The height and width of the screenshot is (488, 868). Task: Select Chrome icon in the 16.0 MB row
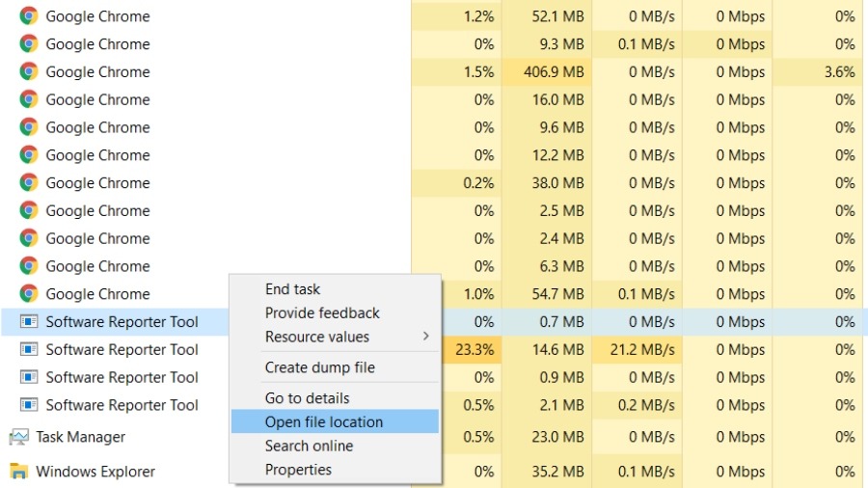click(29, 99)
